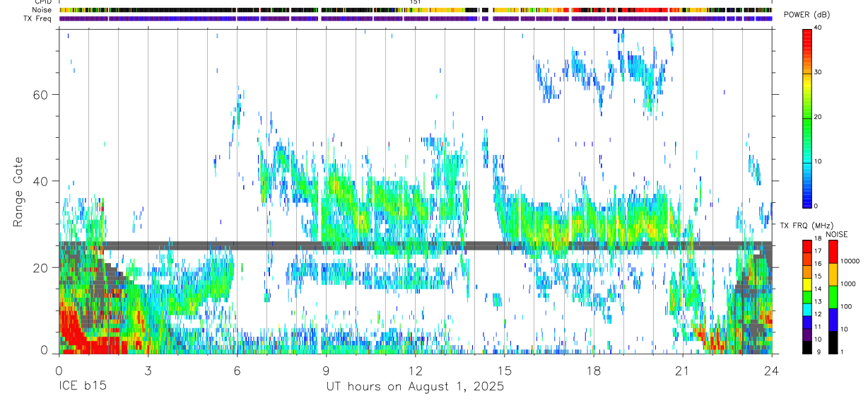Screen dimensions: 868x401
Task: Click the 30 tick on the power colorbar
Action: (x=819, y=72)
